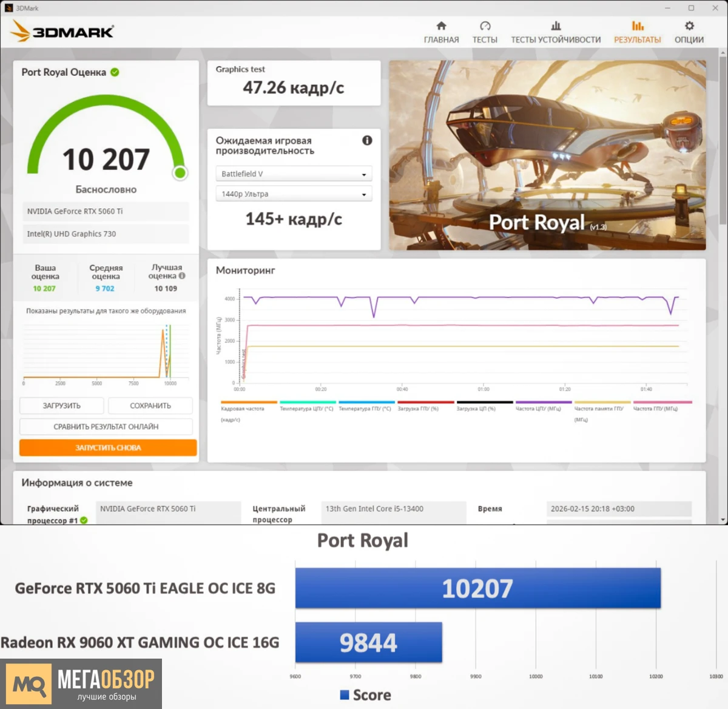Click the РЕЗУЛЬТАТЫ bar-chart icon
Viewport: 728px width, 709px height.
pos(637,27)
